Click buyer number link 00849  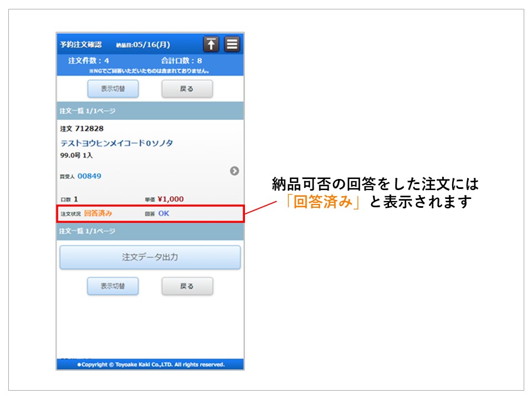click(89, 176)
